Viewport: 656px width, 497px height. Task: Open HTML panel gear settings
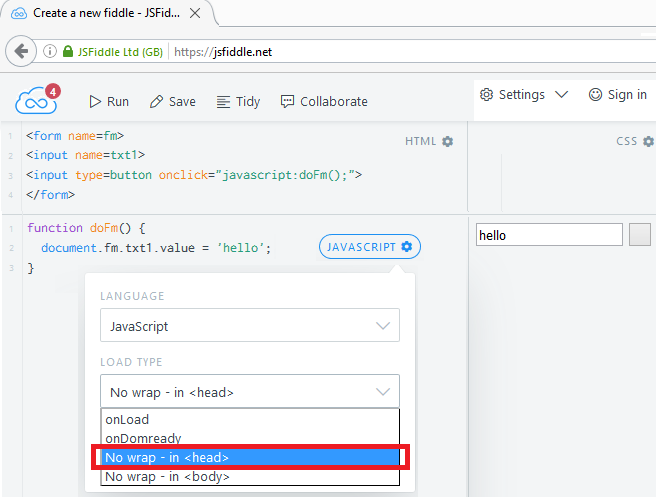447,142
